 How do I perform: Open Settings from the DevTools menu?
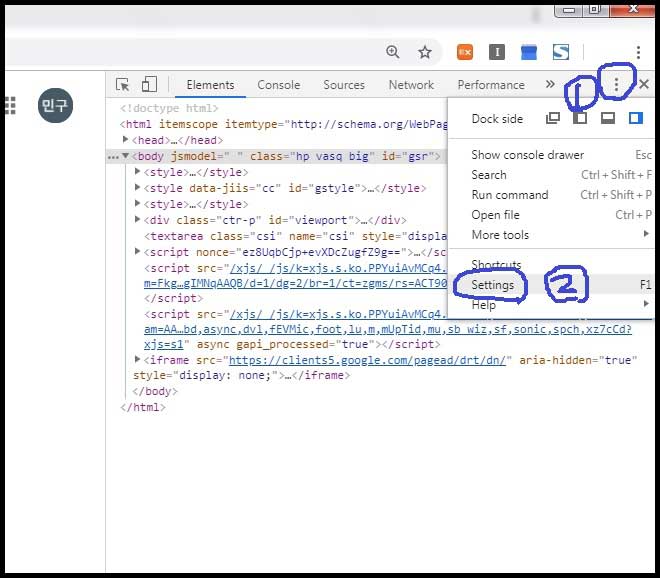point(551,285)
